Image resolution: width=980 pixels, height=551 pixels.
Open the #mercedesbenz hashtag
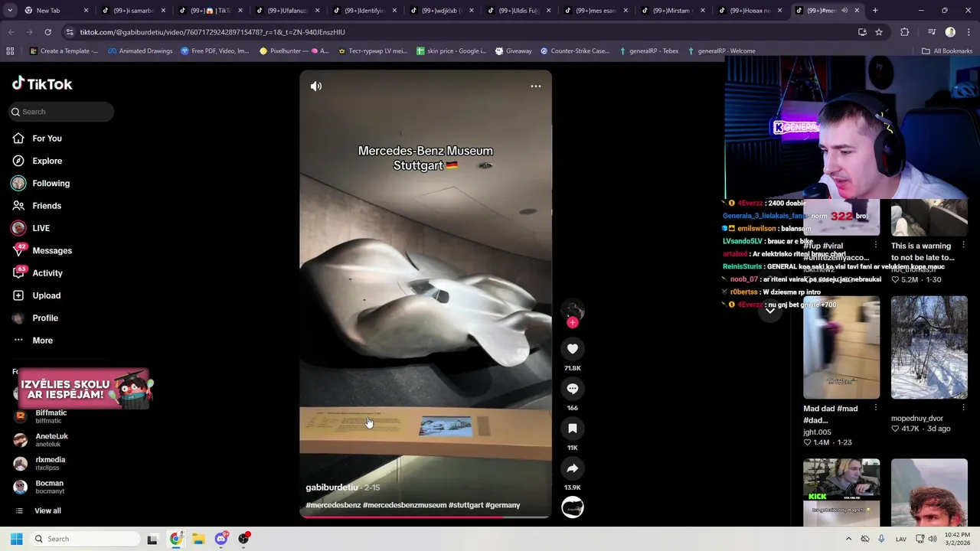[x=333, y=505]
